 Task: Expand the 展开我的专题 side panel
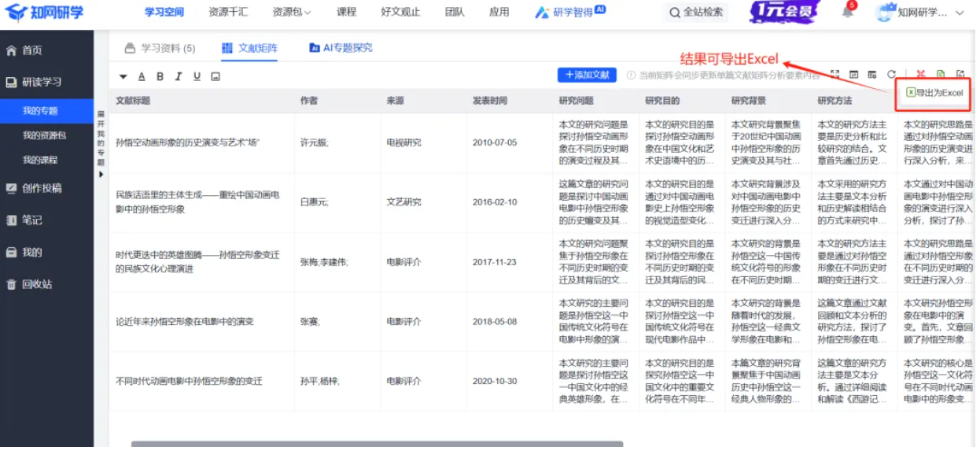(x=101, y=144)
